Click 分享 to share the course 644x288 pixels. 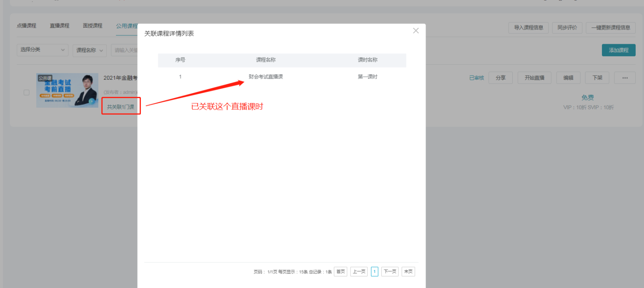(x=500, y=78)
